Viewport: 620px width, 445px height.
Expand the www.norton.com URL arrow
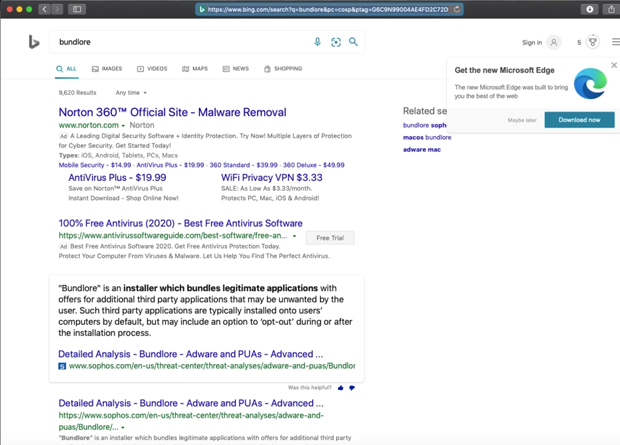pos(123,126)
